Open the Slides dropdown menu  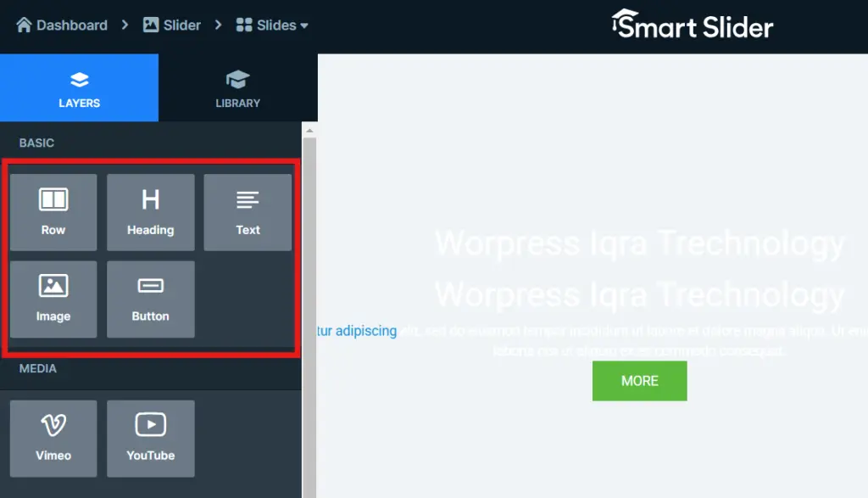coord(272,25)
